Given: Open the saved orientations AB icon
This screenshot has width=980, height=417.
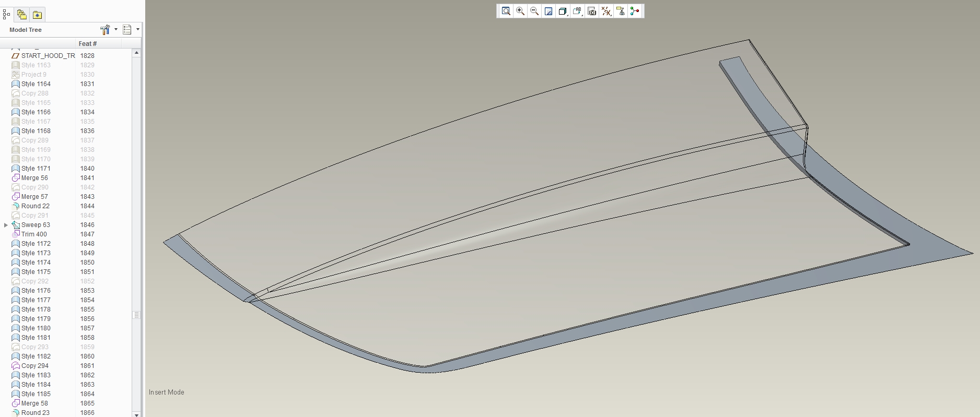Looking at the screenshot, I should 577,11.
